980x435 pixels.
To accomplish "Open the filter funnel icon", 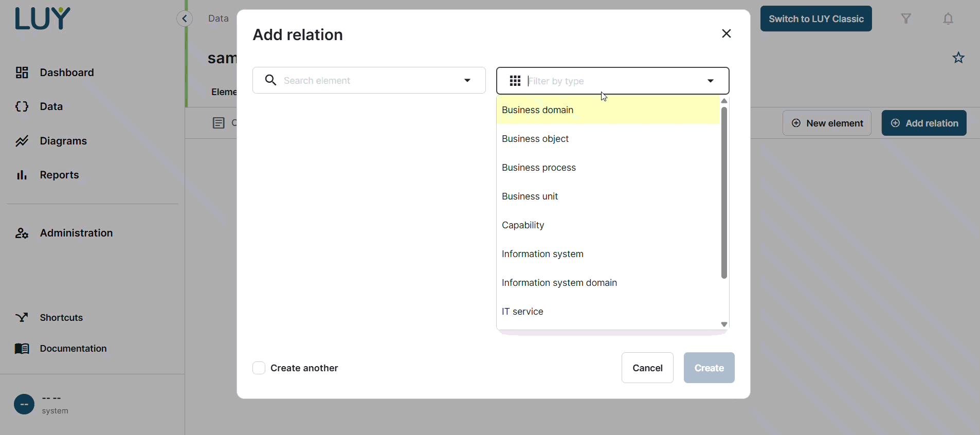I will click(906, 19).
